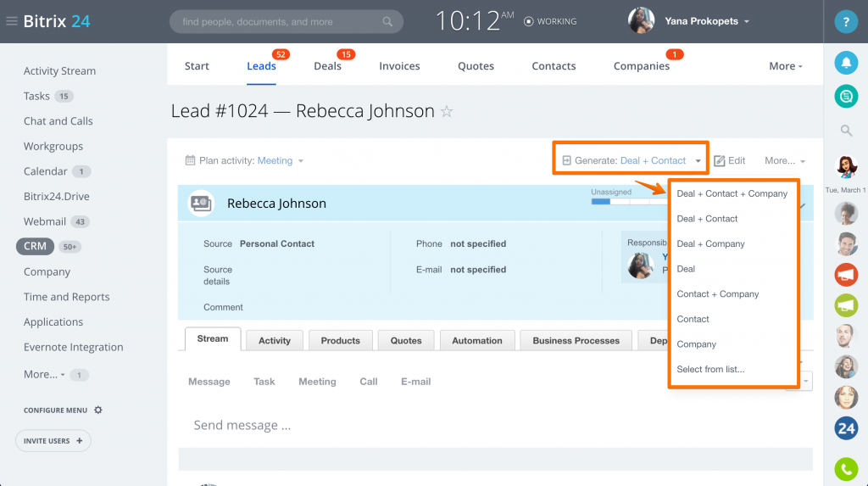
Task: Choose Deal only from generate menu
Action: (x=686, y=269)
